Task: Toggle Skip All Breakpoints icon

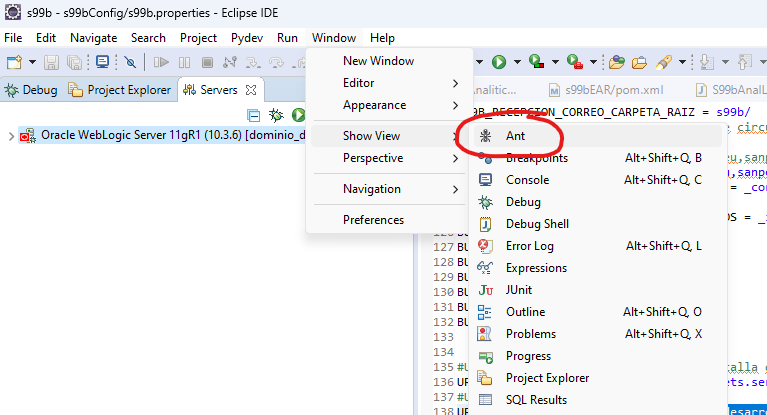Action: point(130,62)
